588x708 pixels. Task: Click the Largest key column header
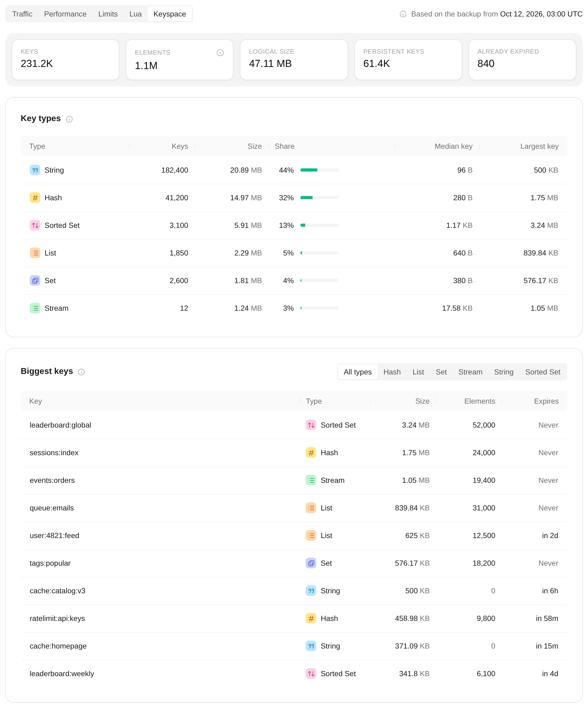539,146
